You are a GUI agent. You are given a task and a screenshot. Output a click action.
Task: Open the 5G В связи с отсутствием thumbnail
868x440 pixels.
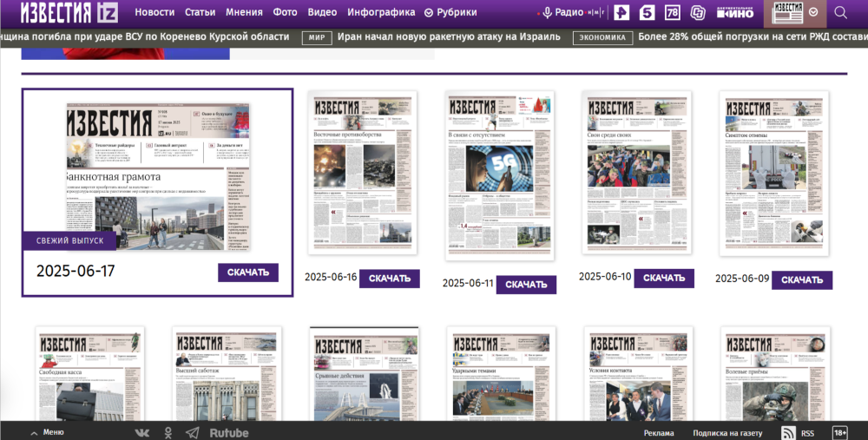click(499, 175)
